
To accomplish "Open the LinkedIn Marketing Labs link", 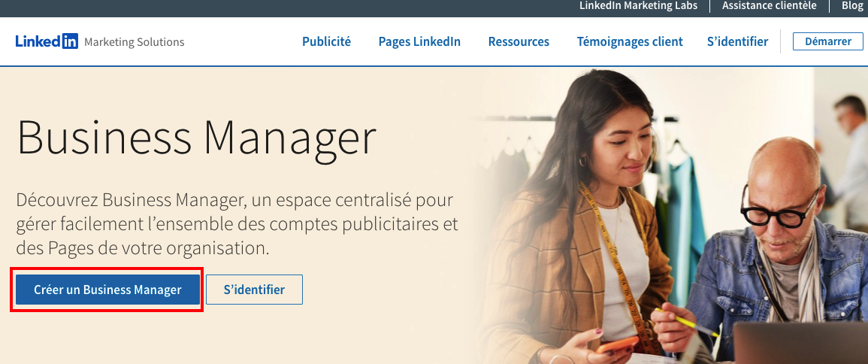I will pyautogui.click(x=638, y=5).
